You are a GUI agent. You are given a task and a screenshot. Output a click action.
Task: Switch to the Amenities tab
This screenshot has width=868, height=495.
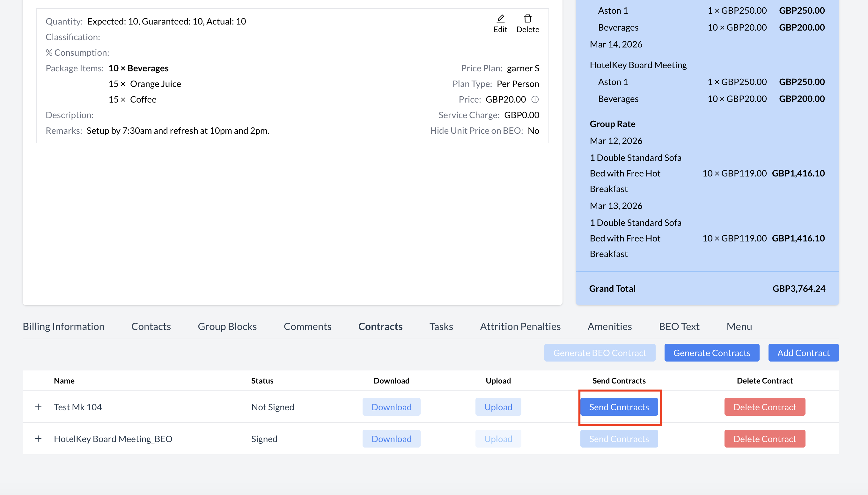(x=609, y=326)
